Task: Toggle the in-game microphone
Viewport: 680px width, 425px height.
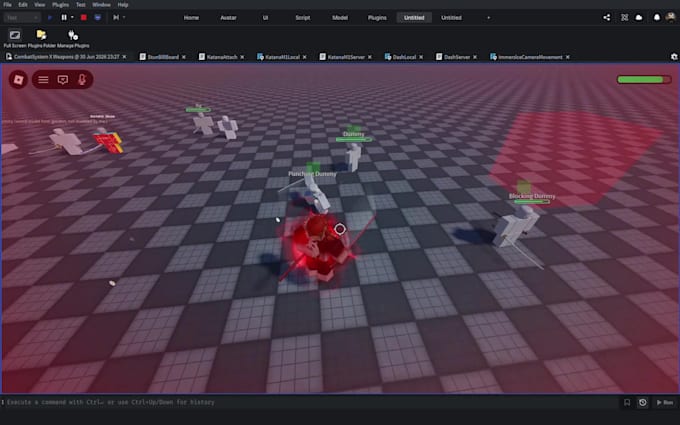Action: click(x=82, y=80)
